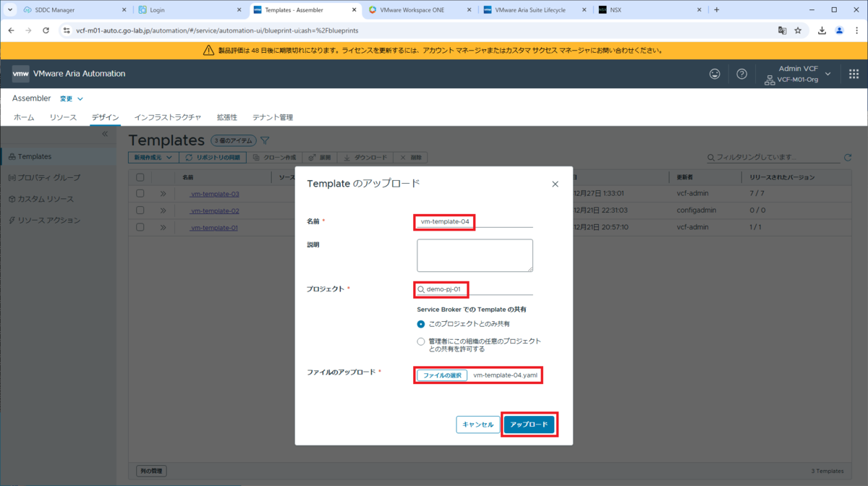Switch to the Login browser tab
Screen dimensions: 868x486
pos(189,10)
